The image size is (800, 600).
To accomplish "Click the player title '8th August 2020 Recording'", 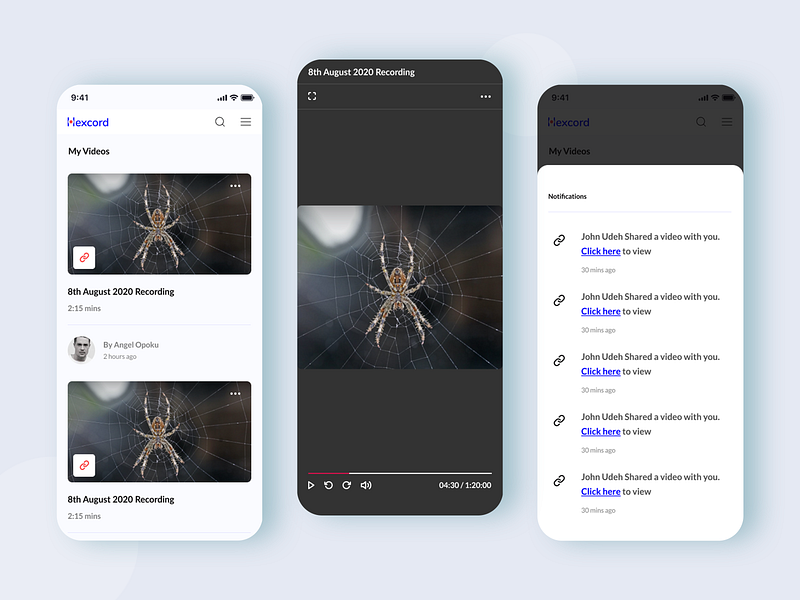I will 361,72.
